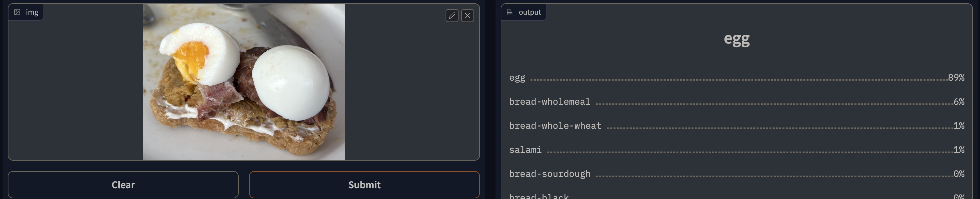Click the bread-sourdough prediction label
This screenshot has height=199, width=980.
point(550,174)
